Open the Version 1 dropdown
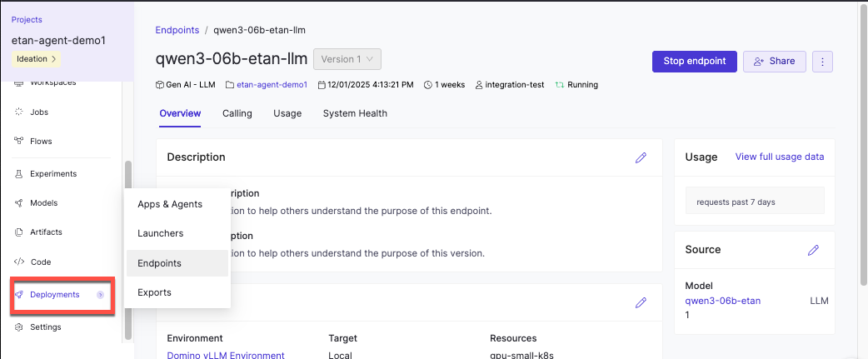Viewport: 868px width, 359px height. coord(347,59)
